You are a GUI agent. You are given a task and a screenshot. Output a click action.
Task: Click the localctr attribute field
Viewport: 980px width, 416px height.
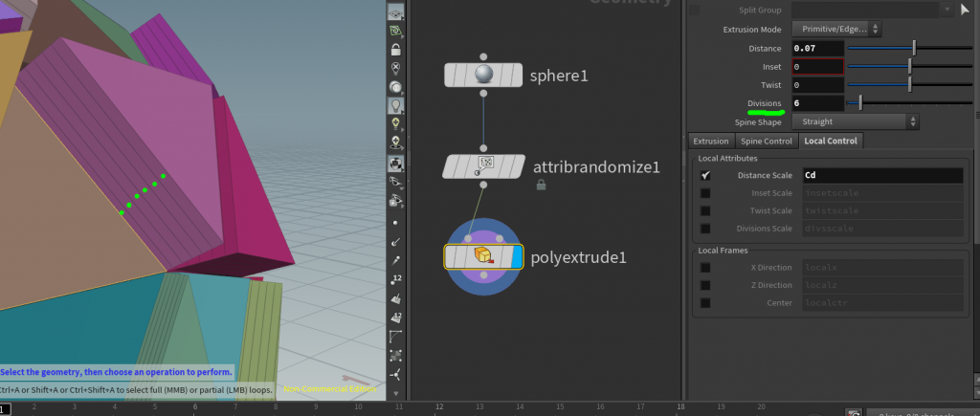point(882,303)
